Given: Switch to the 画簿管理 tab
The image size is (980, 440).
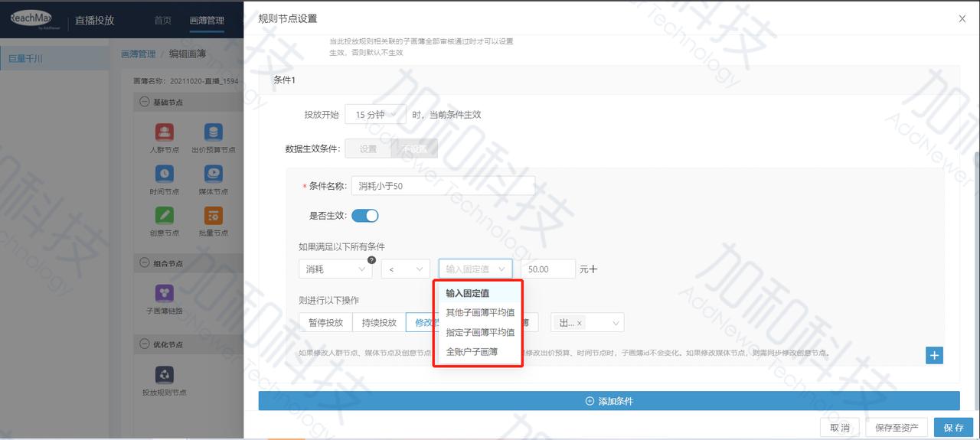Looking at the screenshot, I should [207, 21].
